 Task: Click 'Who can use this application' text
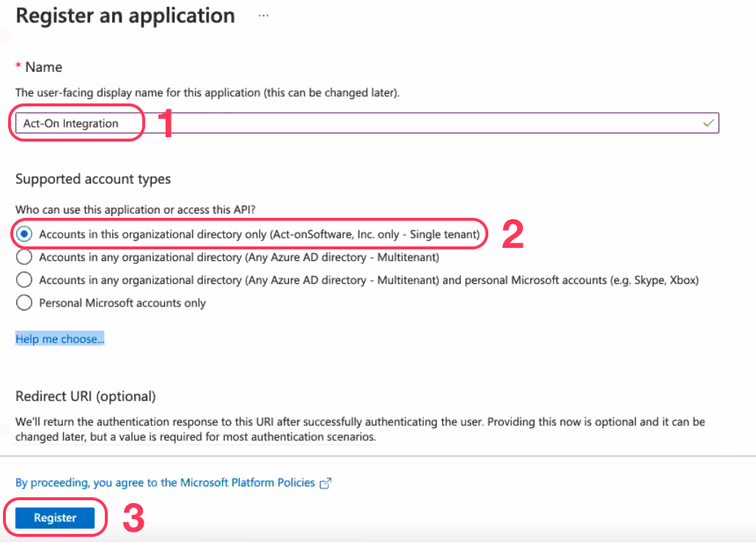136,210
